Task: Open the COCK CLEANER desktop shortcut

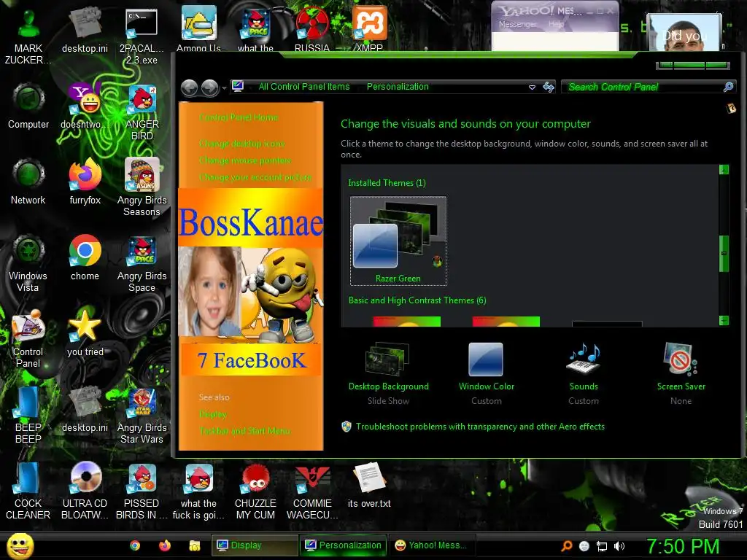Action: pos(28,490)
